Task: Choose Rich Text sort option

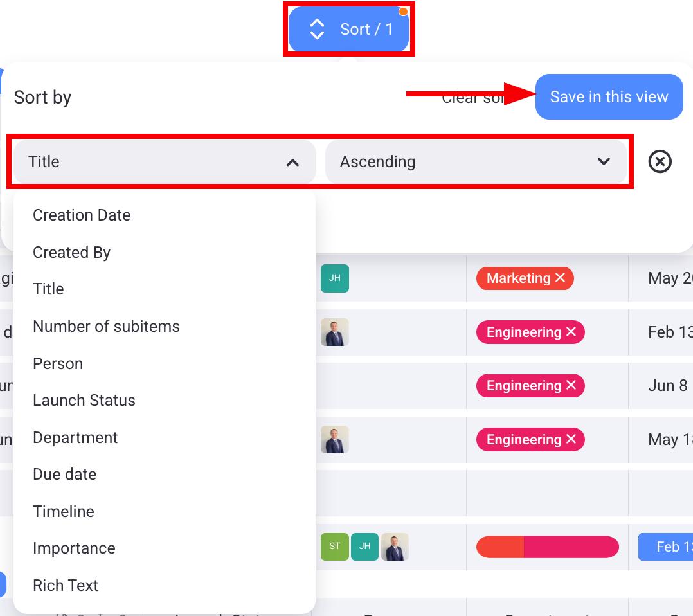Action: pos(66,586)
